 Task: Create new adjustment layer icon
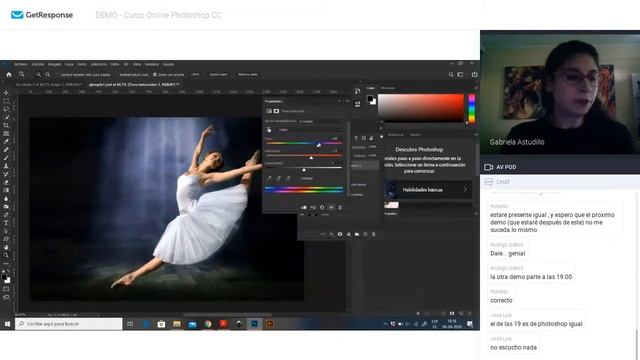coord(348,234)
